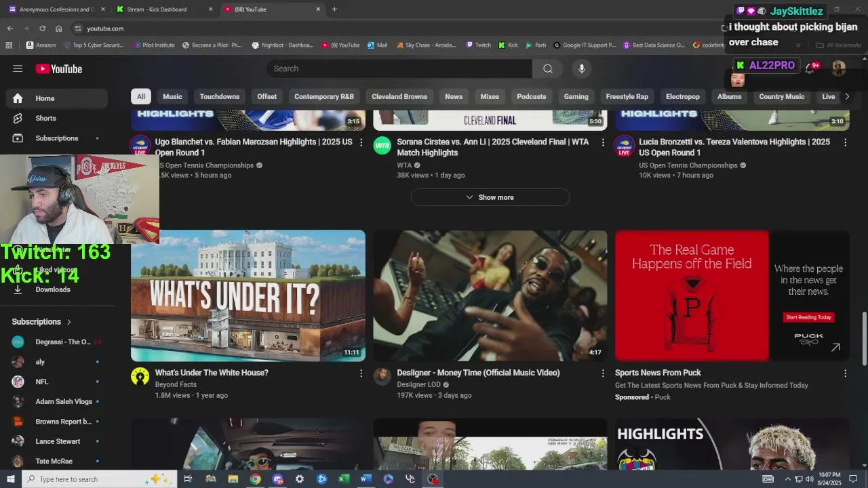Open Excel from Windows taskbar
This screenshot has width=868, height=488.
click(344, 479)
